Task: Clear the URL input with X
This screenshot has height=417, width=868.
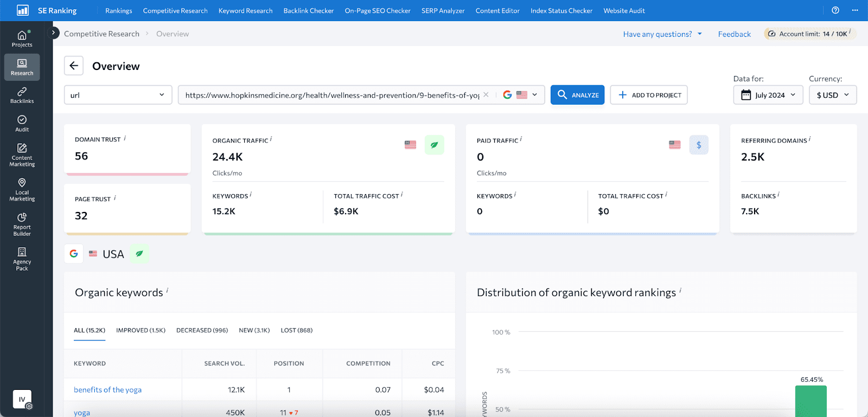Action: click(x=486, y=94)
